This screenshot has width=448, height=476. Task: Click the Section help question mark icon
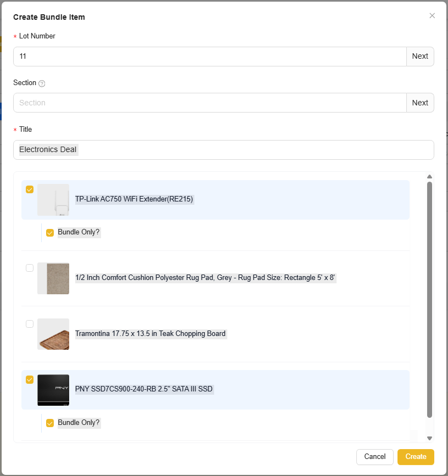click(42, 83)
